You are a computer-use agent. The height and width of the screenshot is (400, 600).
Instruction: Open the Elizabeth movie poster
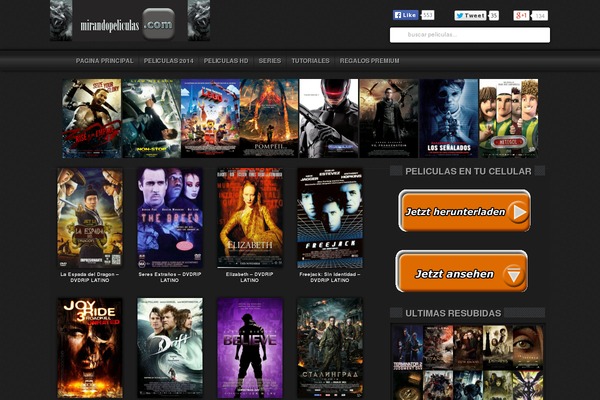pyautogui.click(x=250, y=218)
